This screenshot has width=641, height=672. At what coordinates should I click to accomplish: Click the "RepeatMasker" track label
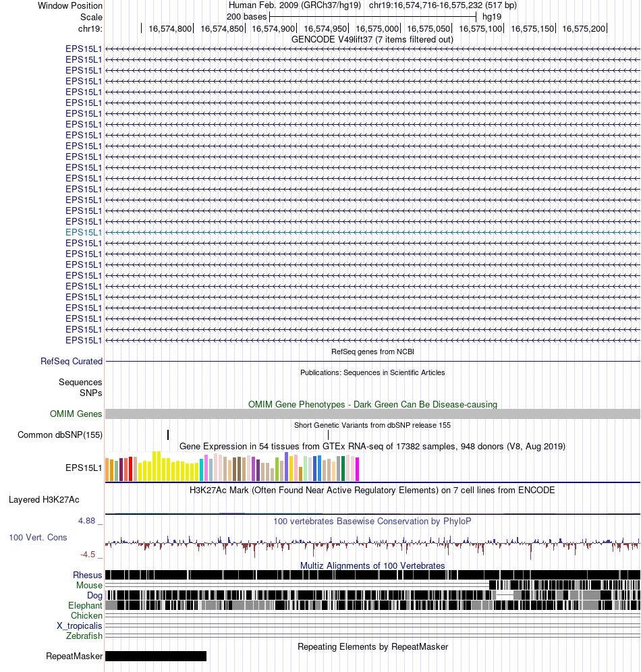74,656
